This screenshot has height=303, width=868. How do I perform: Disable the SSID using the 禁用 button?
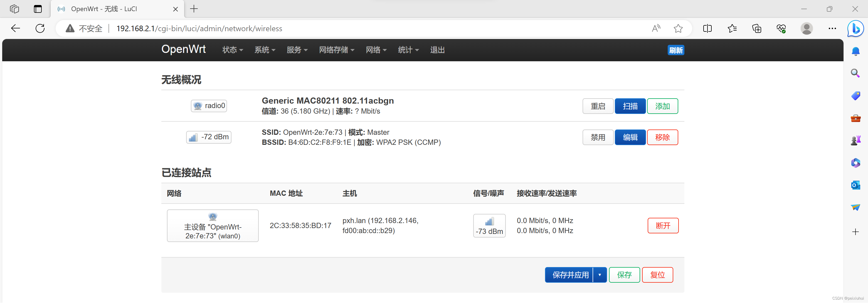598,137
